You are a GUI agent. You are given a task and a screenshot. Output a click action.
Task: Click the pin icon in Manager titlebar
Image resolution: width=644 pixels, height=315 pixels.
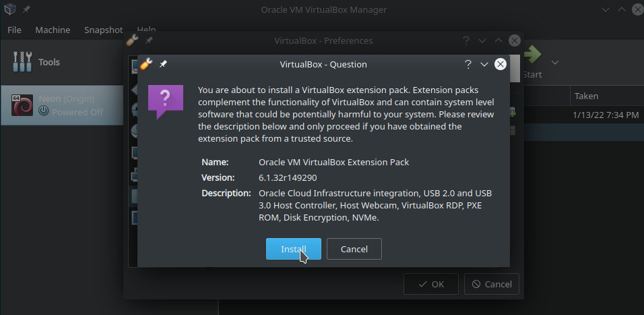click(26, 9)
